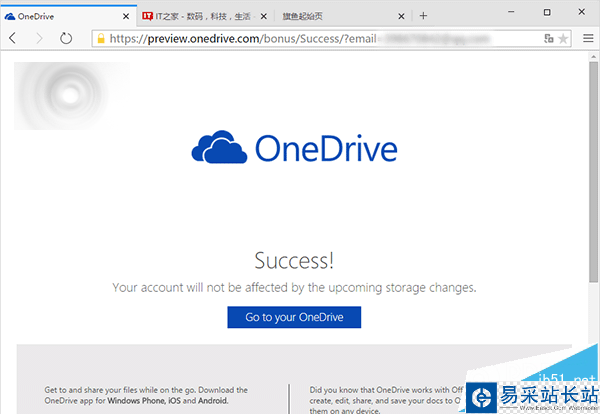Click the Success! heading text
Image resolution: width=600 pixels, height=414 pixels.
(294, 261)
